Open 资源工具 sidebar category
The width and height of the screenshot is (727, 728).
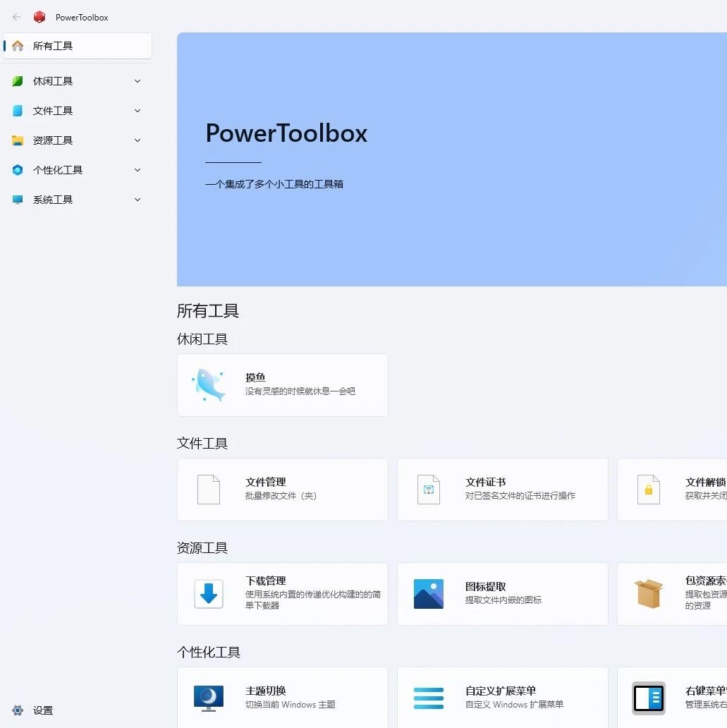coord(78,140)
